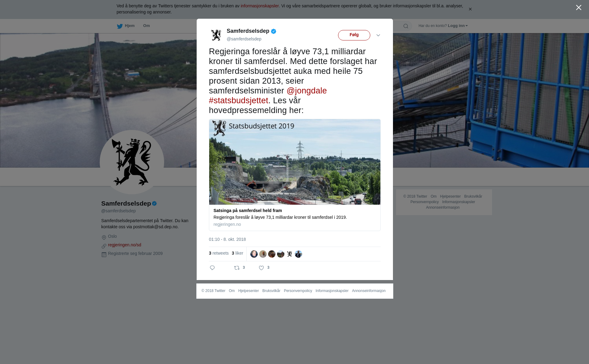Click the reply speech bubble icon
Viewport: 589px width, 364px height.
[212, 268]
